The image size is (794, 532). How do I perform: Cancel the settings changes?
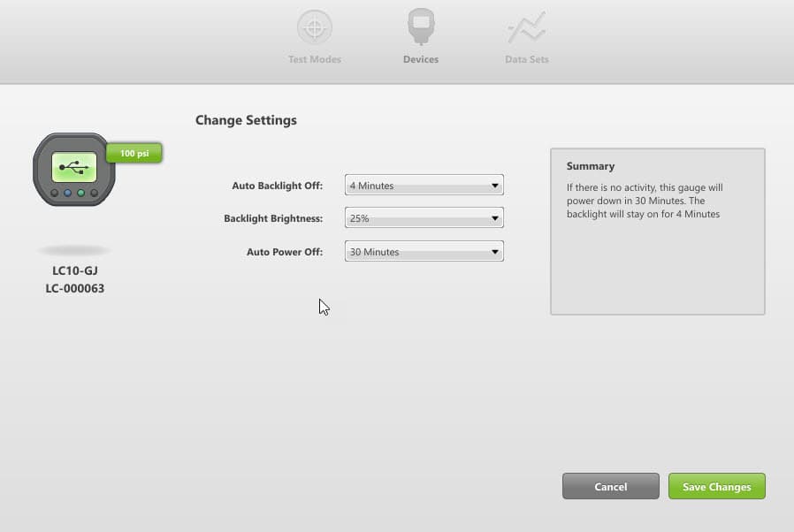610,486
